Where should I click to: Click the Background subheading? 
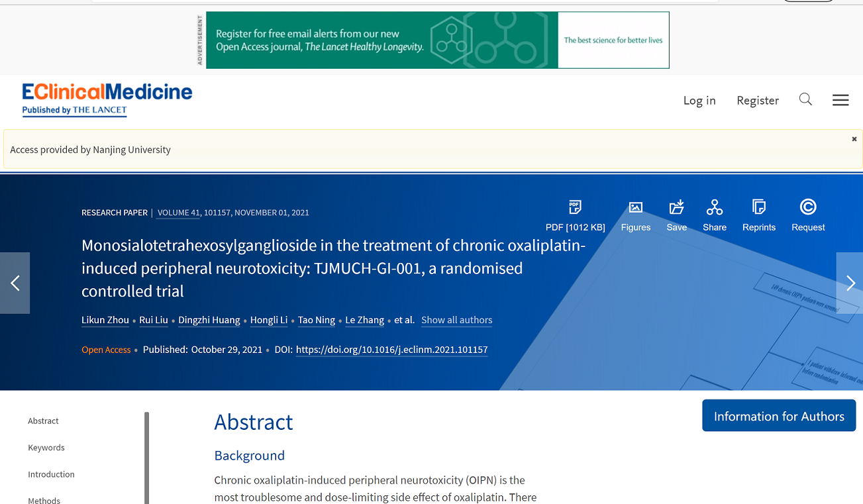[250, 456]
